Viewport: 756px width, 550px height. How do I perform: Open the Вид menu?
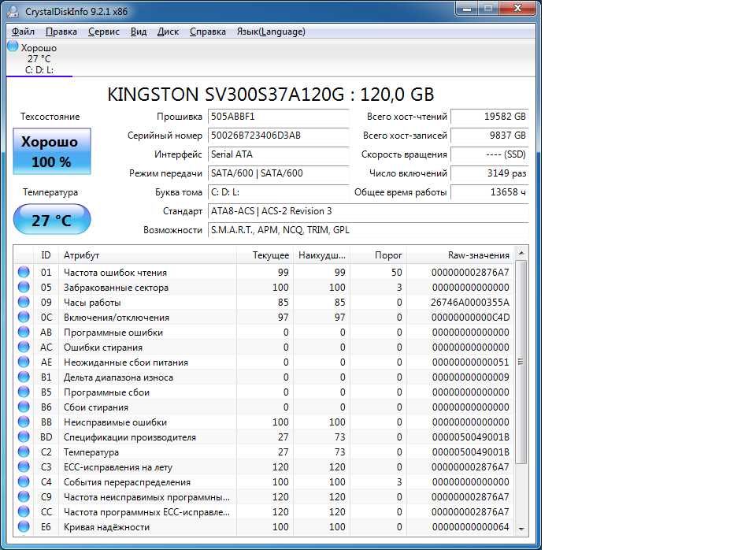pos(139,32)
